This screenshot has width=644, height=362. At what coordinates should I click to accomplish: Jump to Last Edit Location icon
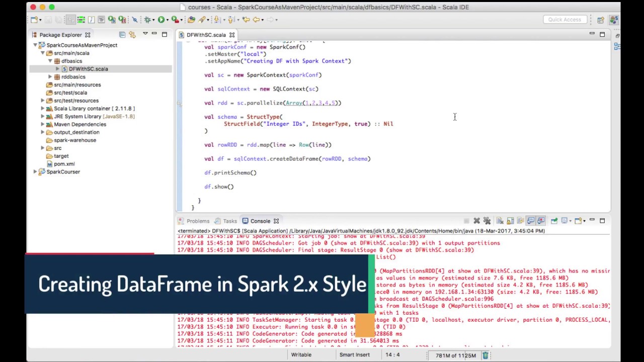[246, 20]
